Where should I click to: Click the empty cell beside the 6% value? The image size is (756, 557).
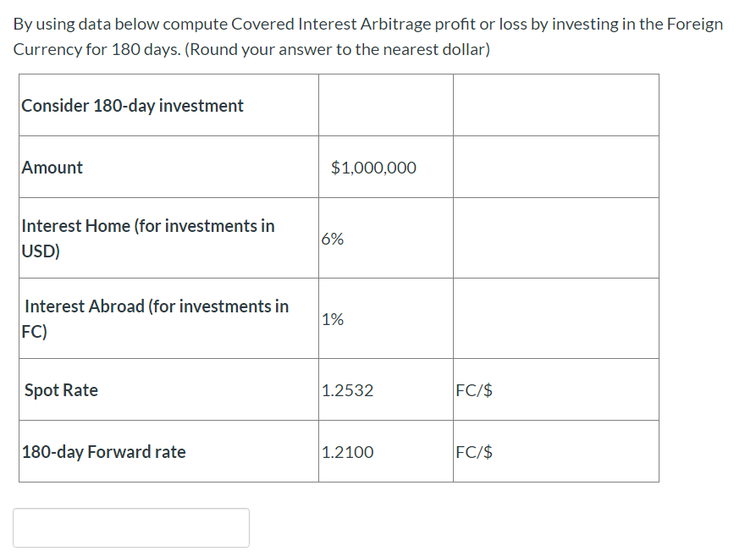[x=556, y=238]
